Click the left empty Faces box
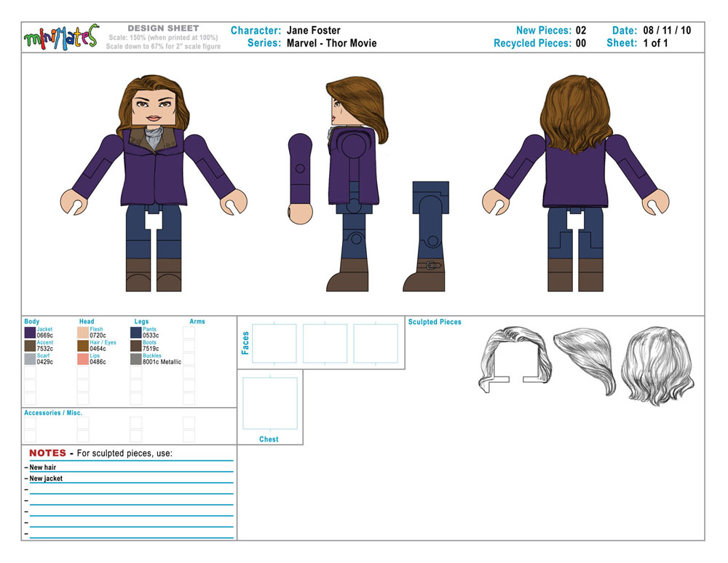 [274, 343]
